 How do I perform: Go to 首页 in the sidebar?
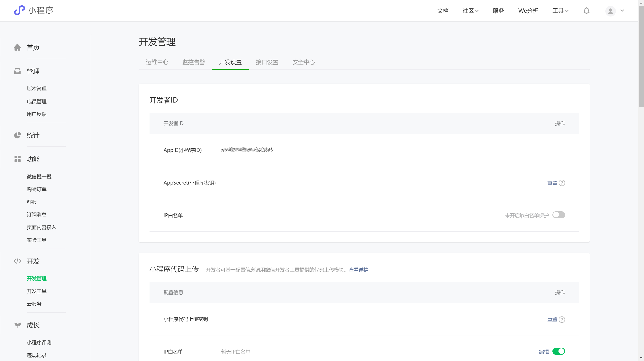pyautogui.click(x=33, y=47)
